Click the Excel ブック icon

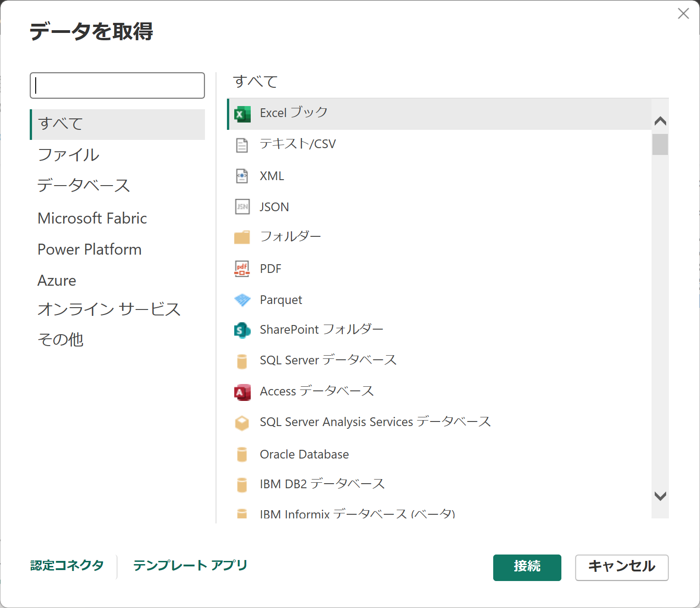click(x=242, y=114)
